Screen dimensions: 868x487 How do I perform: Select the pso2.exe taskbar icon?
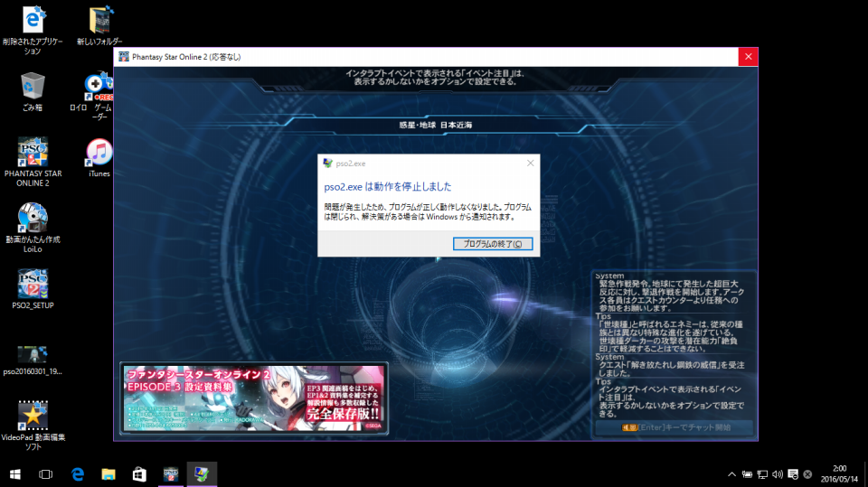(x=202, y=474)
